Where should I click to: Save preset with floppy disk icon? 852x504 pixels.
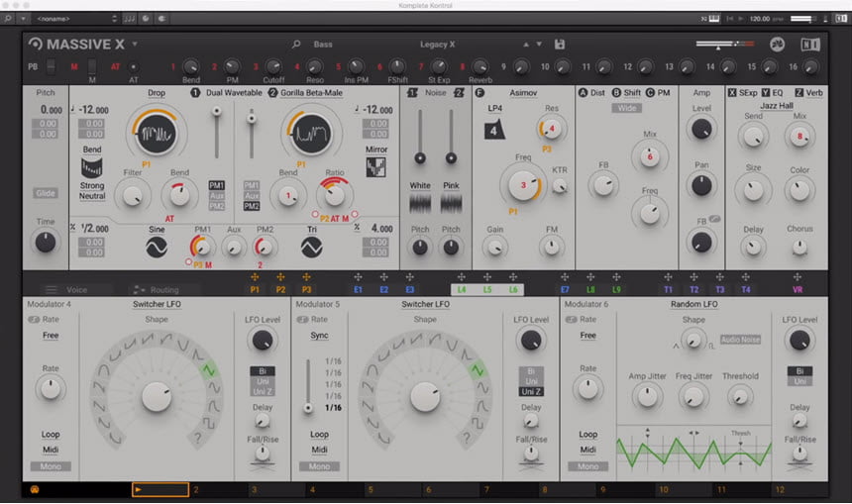click(x=560, y=44)
